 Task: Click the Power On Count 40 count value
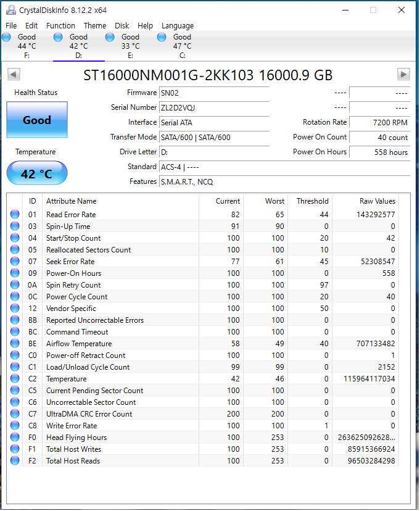(x=380, y=137)
